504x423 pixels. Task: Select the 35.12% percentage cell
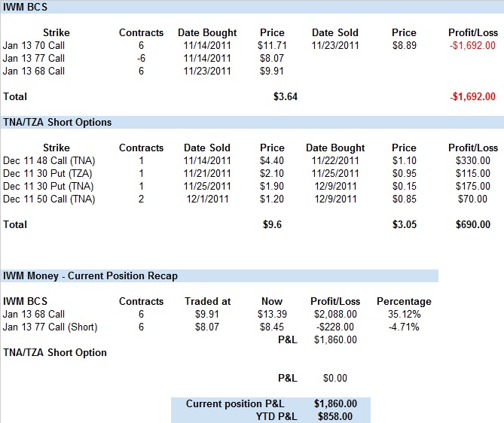coord(404,314)
